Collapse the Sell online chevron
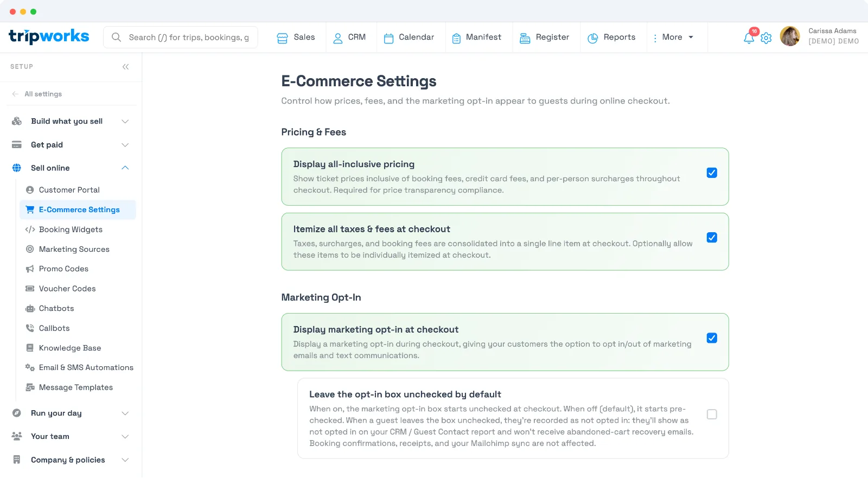868x478 pixels. pos(125,168)
